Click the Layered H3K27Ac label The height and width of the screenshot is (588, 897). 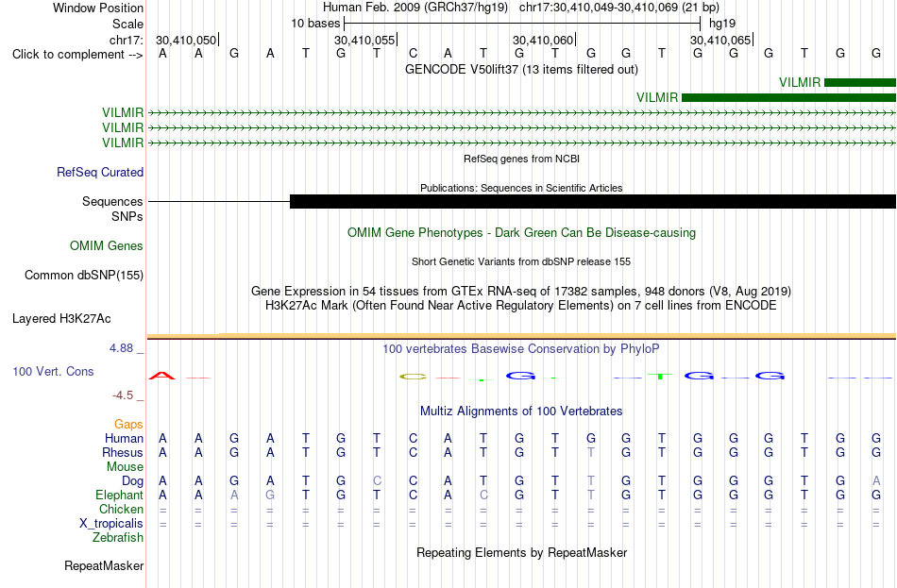pos(61,319)
